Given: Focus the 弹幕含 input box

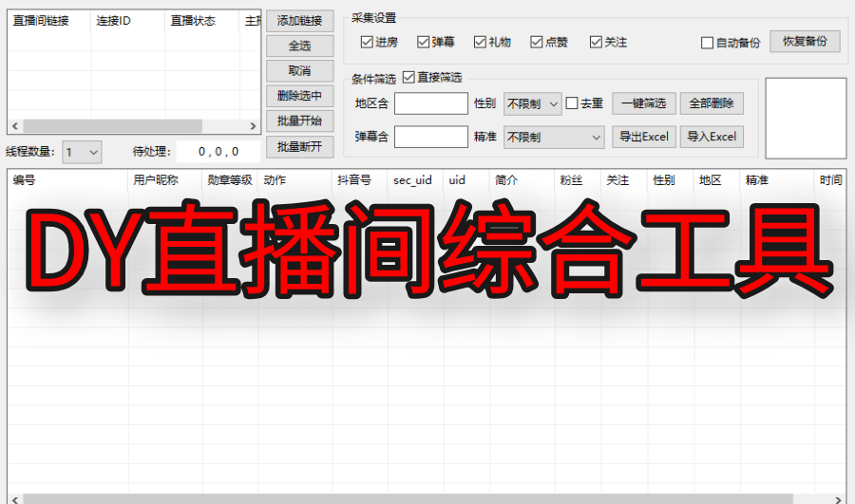Looking at the screenshot, I should pyautogui.click(x=430, y=138).
